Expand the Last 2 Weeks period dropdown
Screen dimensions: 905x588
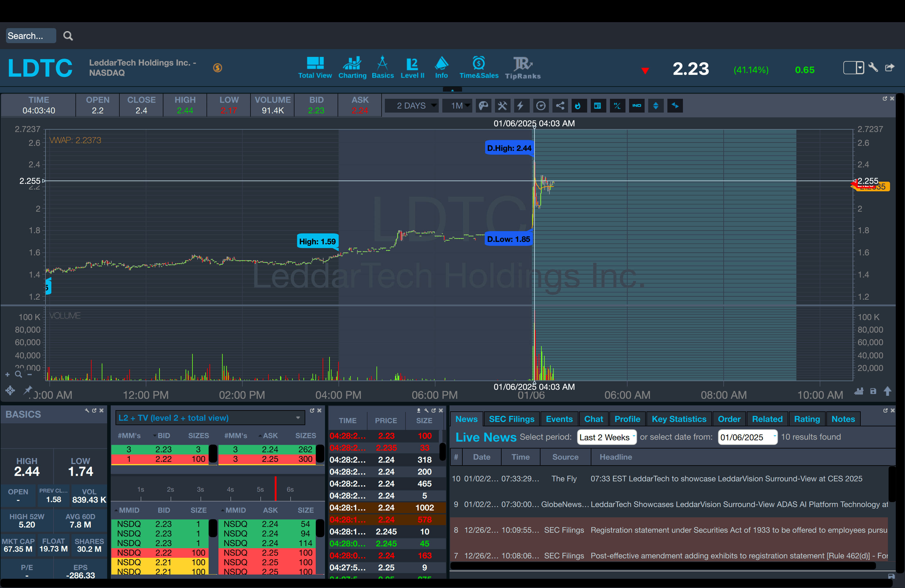coord(606,437)
